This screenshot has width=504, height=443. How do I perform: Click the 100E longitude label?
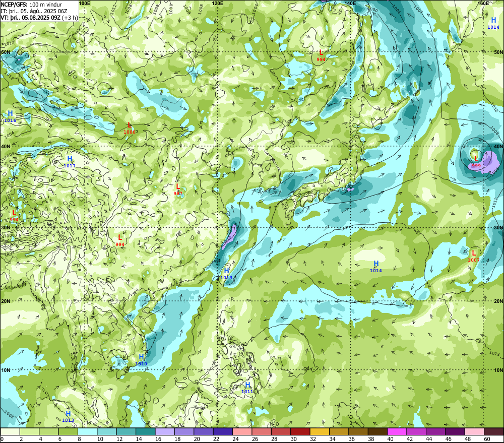pyautogui.click(x=85, y=3)
